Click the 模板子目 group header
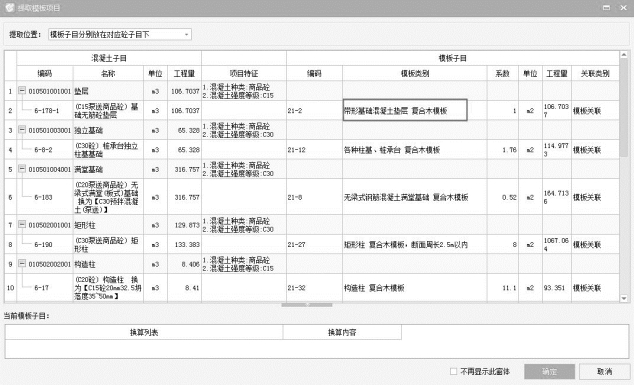634x385 pixels. 452,58
